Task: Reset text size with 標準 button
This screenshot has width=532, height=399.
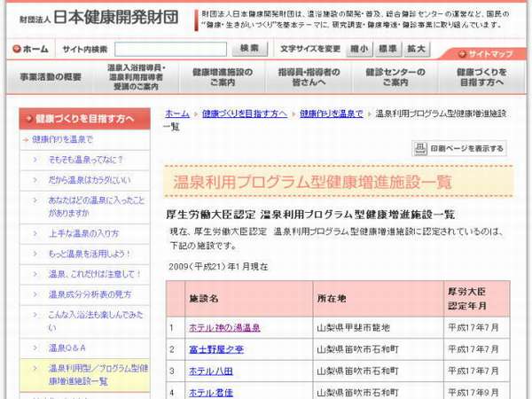Action: coord(387,49)
